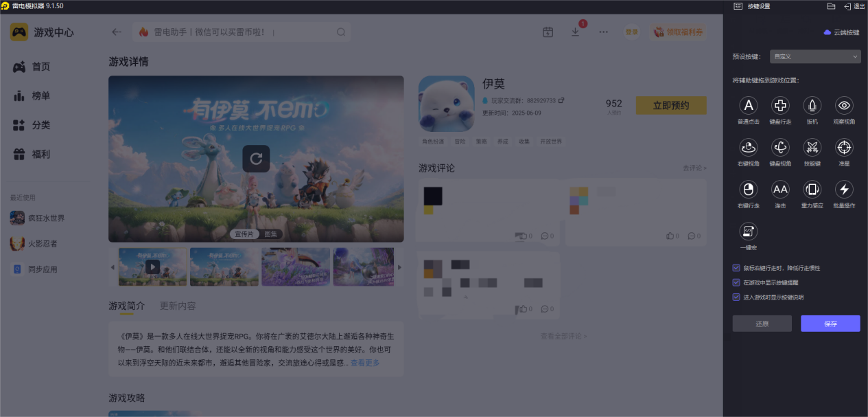Disable 在游戏中显示按键提醒 option
Screen dimensions: 868x417
tap(735, 282)
